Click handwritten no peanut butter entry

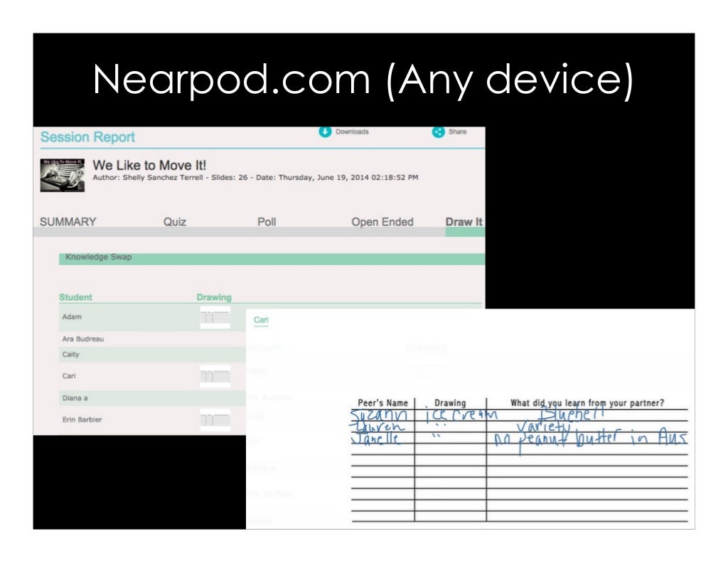coord(590,439)
